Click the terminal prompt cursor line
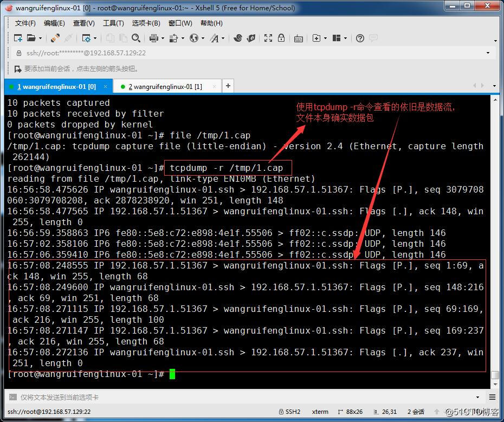 (91, 374)
